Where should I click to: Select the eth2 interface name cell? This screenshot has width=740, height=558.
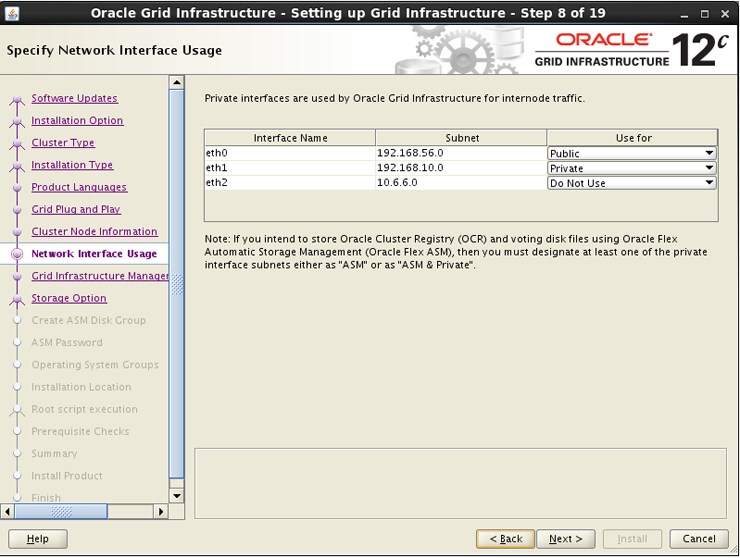click(x=290, y=182)
